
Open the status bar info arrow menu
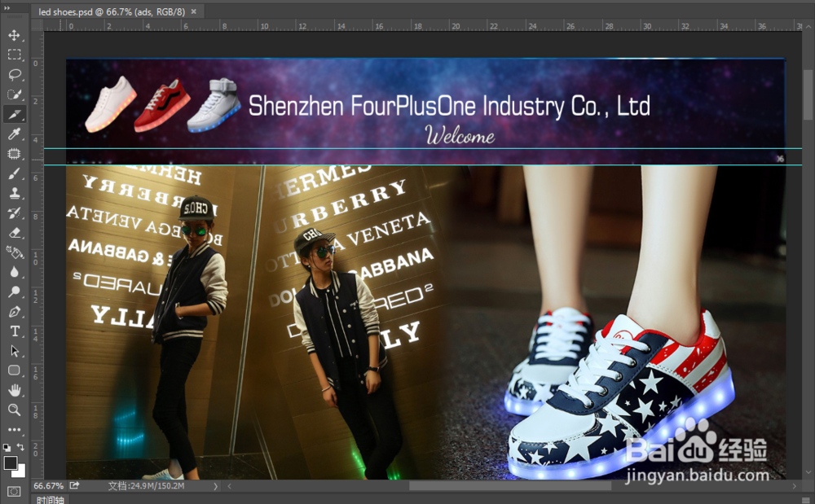click(x=215, y=486)
